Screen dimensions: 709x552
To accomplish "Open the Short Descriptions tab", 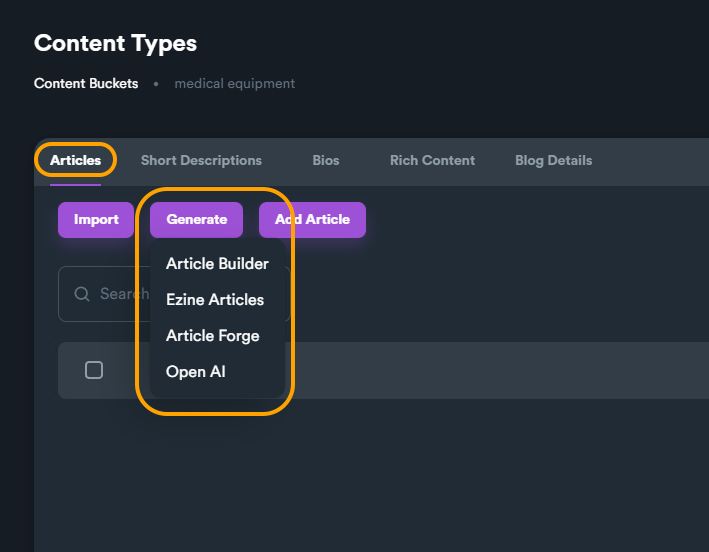I will 201,160.
